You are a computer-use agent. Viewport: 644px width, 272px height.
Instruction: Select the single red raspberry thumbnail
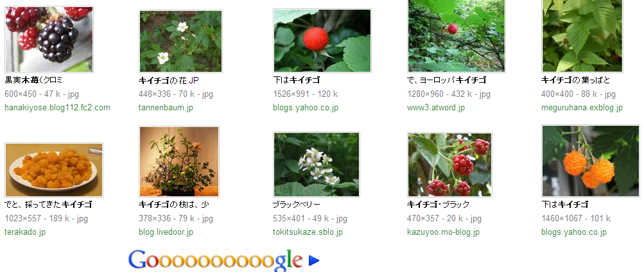coord(322,40)
